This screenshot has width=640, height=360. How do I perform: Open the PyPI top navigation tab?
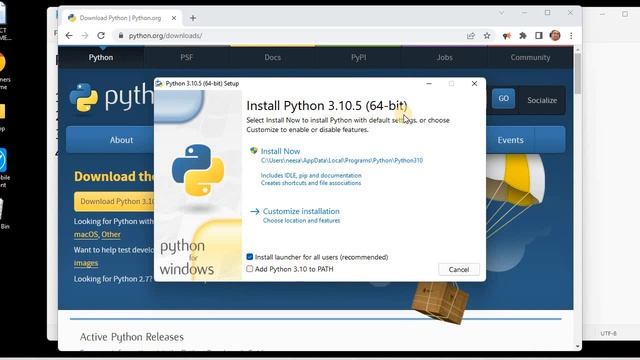pos(358,58)
